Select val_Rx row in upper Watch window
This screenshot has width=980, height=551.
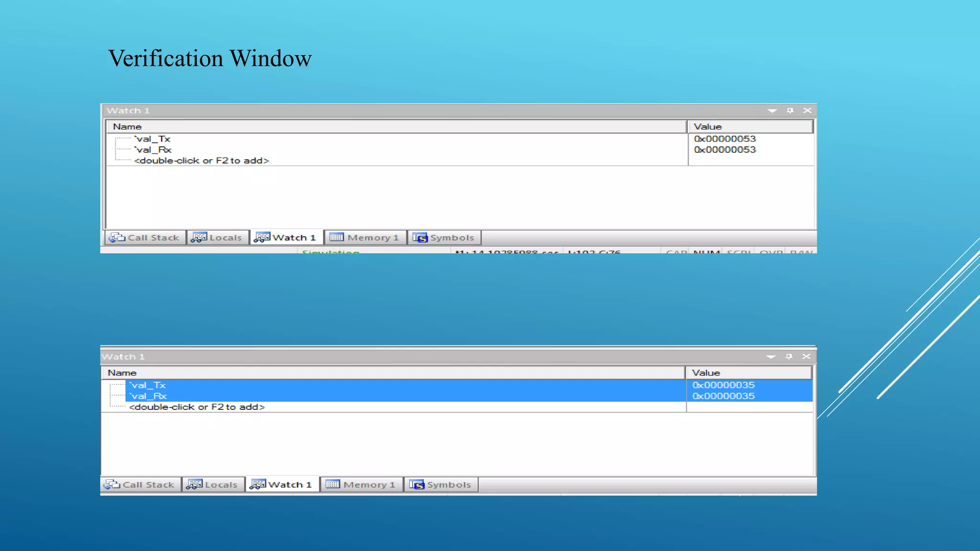click(459, 150)
